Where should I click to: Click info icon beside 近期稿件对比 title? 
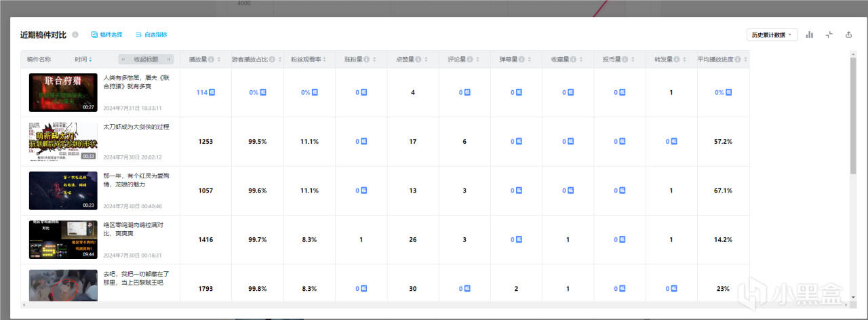pyautogui.click(x=75, y=35)
